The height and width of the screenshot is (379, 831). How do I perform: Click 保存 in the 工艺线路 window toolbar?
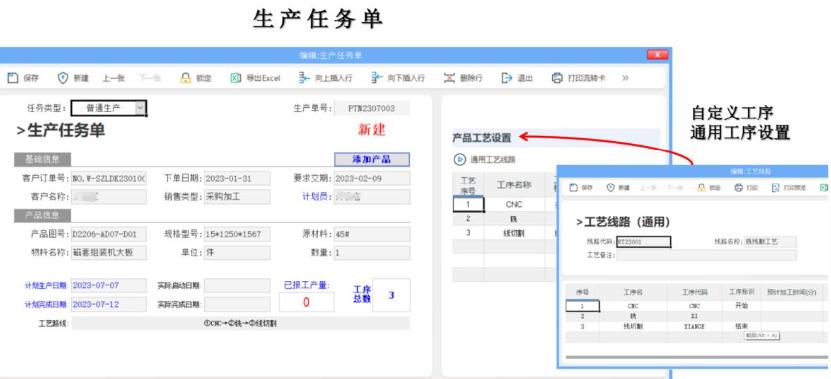581,188
